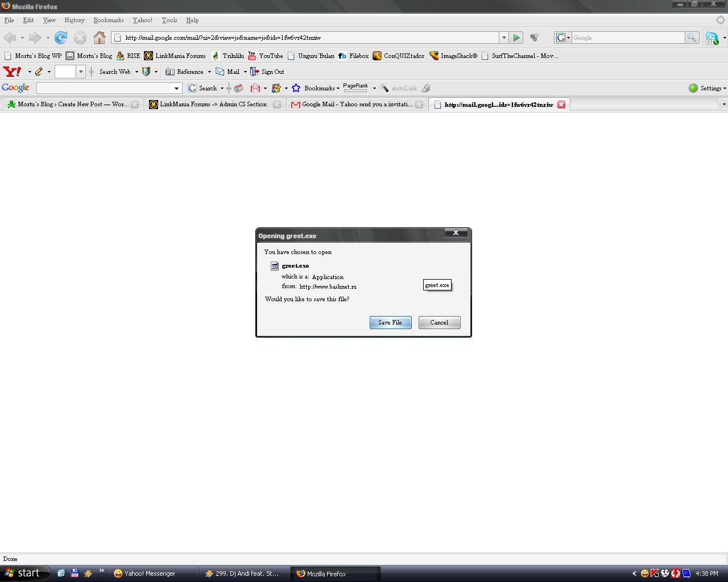The image size is (728, 582).
Task: Open the LinkMania Forums bookmark
Action: 175,56
